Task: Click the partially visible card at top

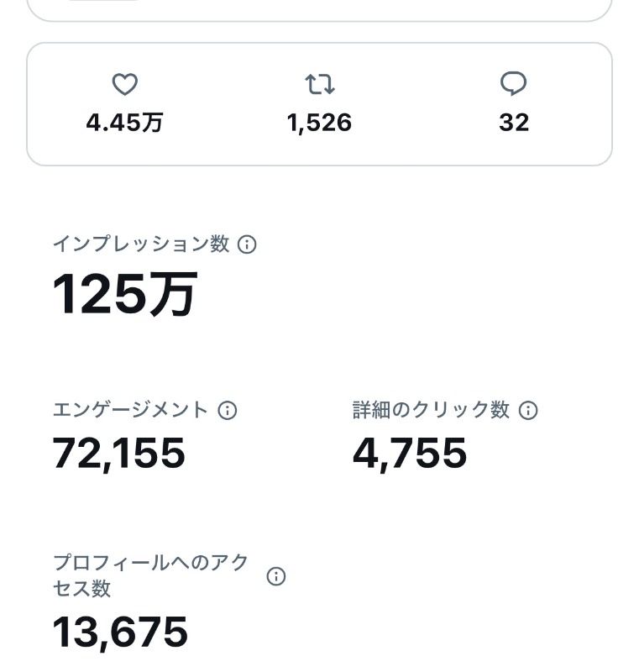Action: coord(319,11)
